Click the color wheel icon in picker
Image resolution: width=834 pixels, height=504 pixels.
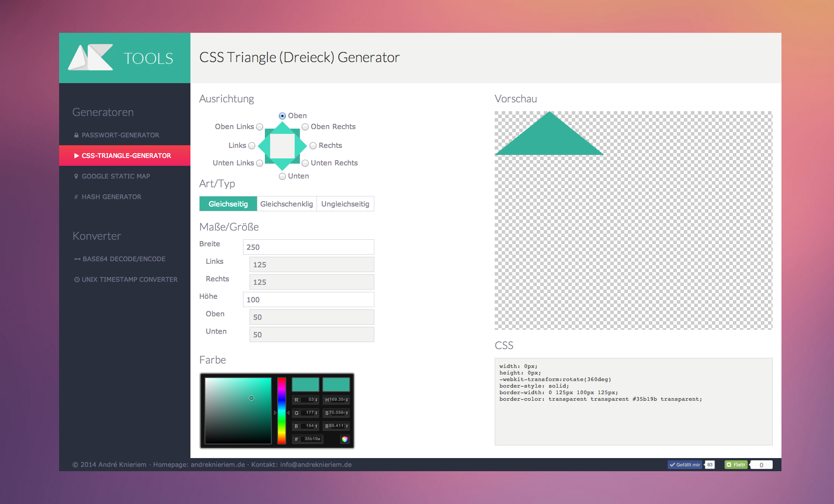[x=345, y=439]
